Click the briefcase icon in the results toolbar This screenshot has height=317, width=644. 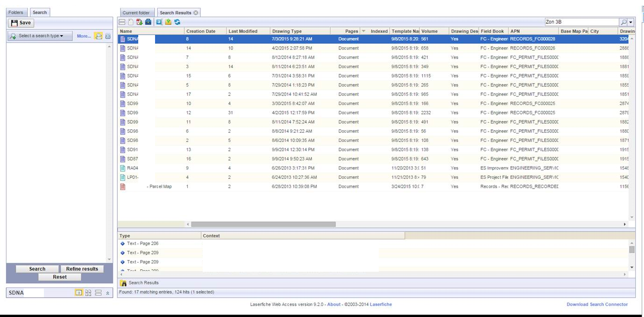(148, 22)
